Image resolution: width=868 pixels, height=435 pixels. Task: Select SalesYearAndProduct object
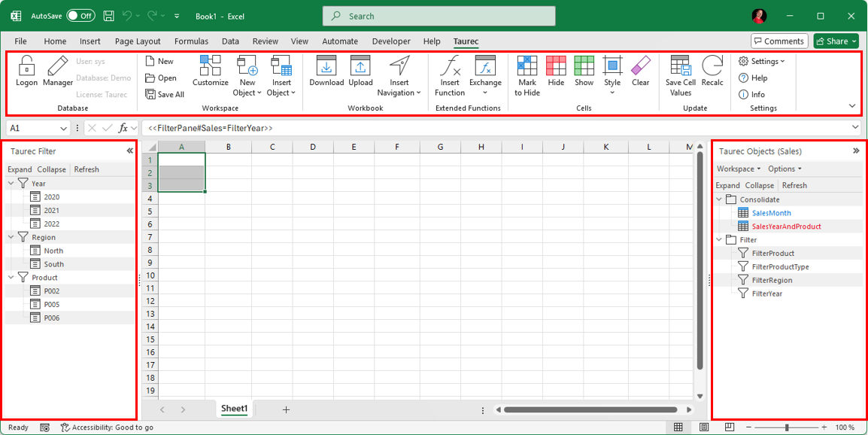(x=786, y=227)
